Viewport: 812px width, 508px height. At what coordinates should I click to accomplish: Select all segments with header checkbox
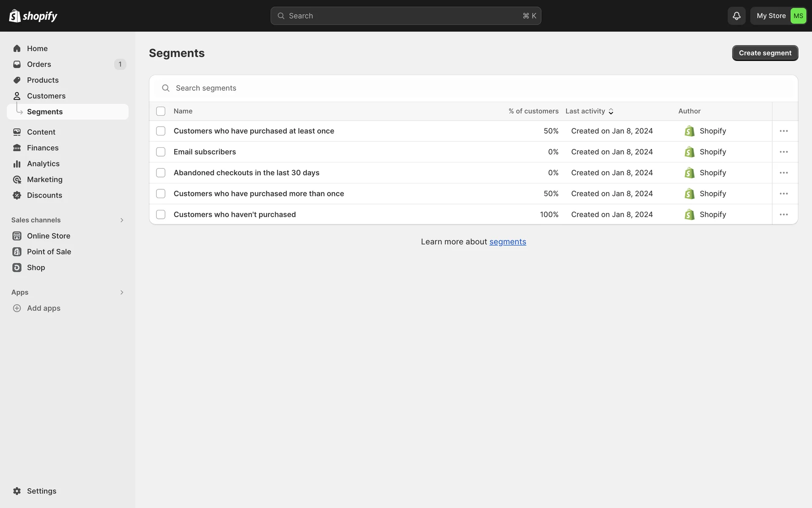tap(161, 111)
